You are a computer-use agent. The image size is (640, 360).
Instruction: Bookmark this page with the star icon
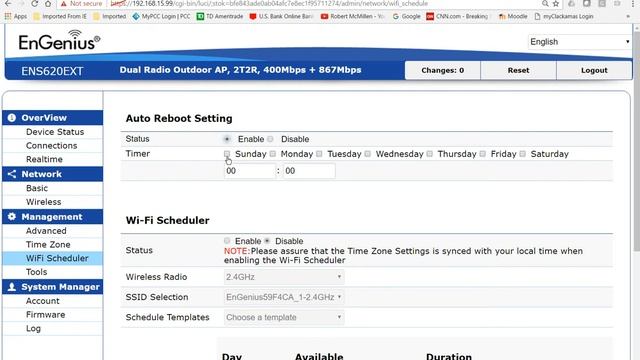click(x=556, y=4)
